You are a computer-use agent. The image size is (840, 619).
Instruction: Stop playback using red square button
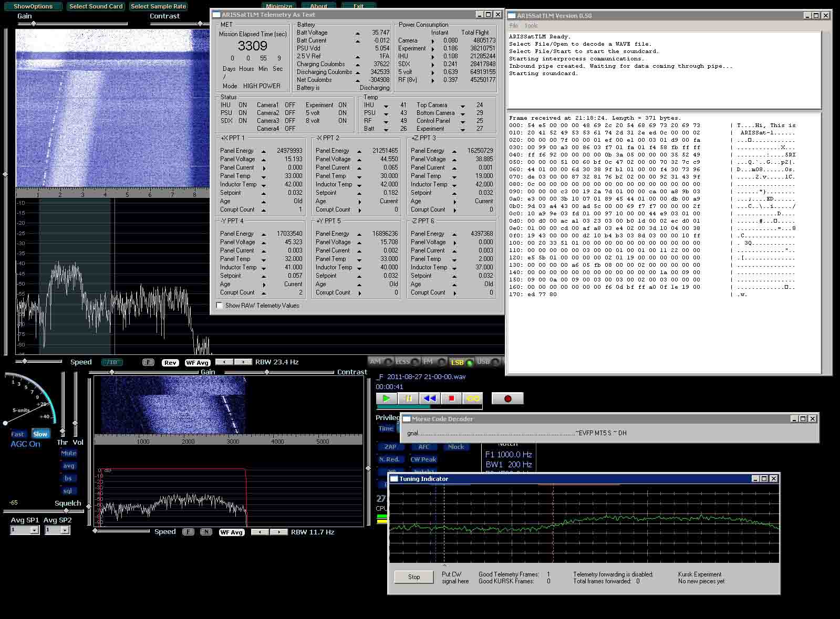pos(451,398)
